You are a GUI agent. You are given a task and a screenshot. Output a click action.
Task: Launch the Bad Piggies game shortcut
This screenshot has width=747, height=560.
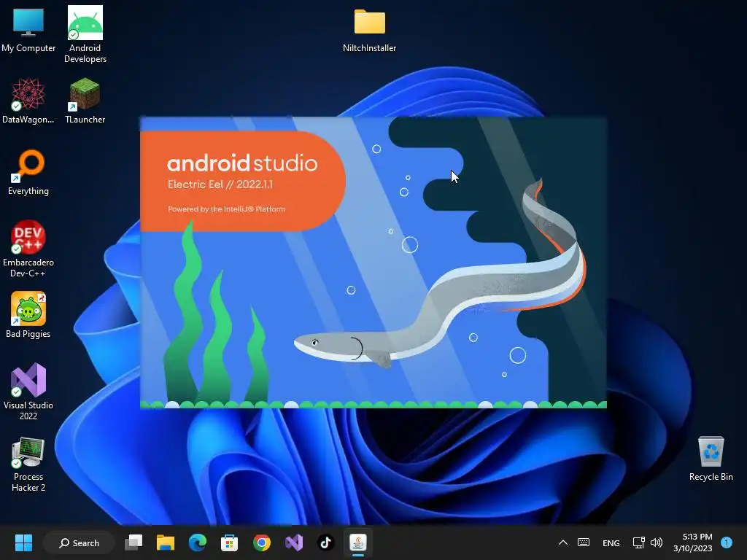(28, 315)
